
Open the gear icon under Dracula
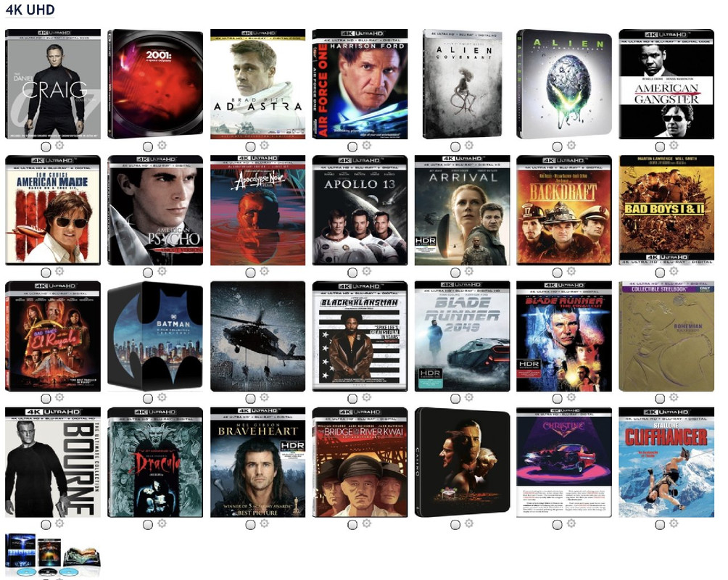point(162,523)
